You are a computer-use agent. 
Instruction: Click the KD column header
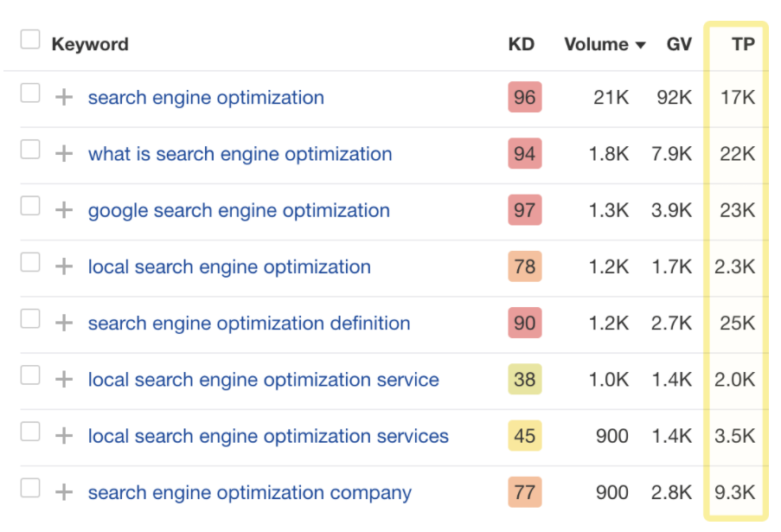coord(522,44)
